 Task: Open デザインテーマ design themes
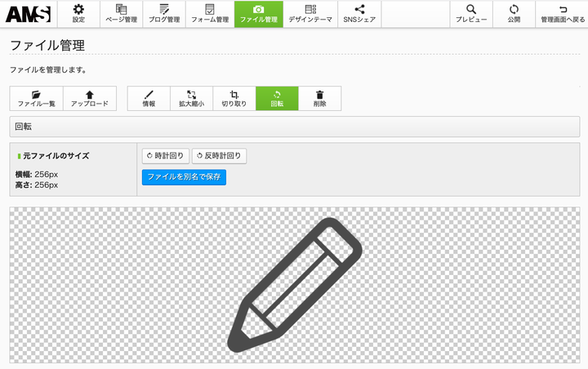[310, 14]
